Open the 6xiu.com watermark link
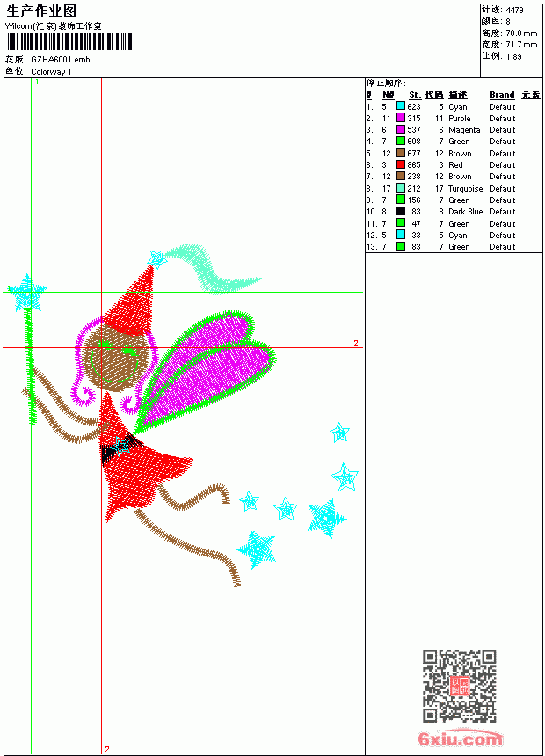Image resolution: width=545 pixels, height=756 pixels. (460, 738)
